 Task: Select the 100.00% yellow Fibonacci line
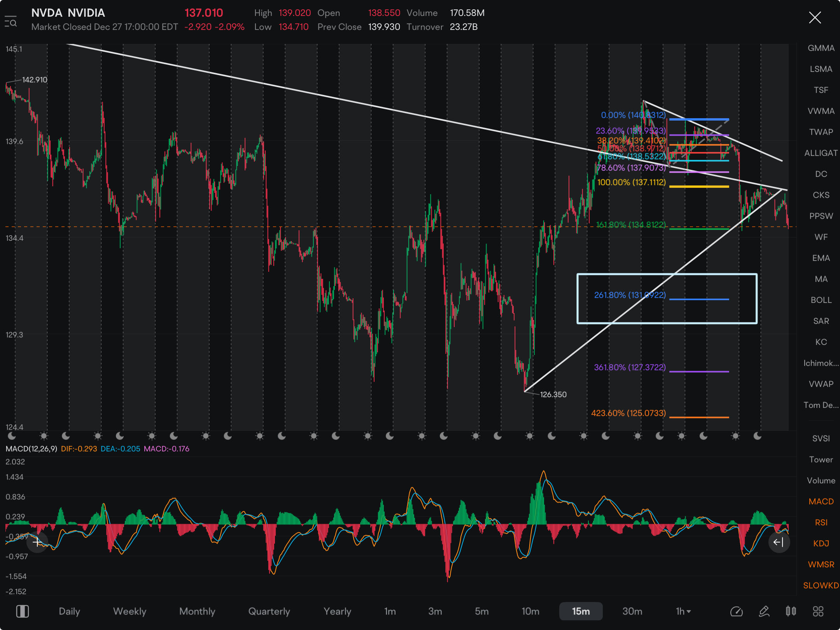699,187
